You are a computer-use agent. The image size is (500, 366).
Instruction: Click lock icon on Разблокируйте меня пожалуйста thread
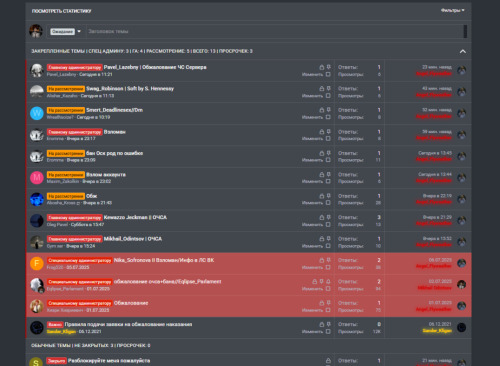(328, 361)
